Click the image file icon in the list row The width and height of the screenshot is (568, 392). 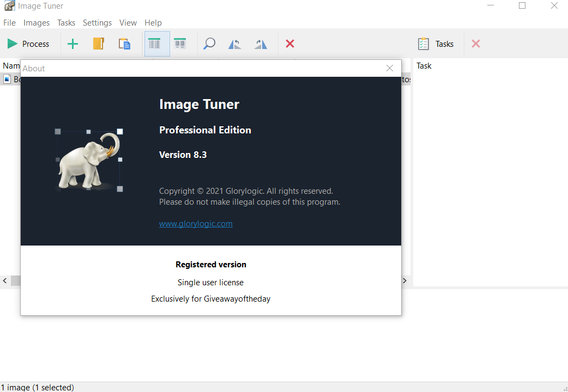point(7,79)
